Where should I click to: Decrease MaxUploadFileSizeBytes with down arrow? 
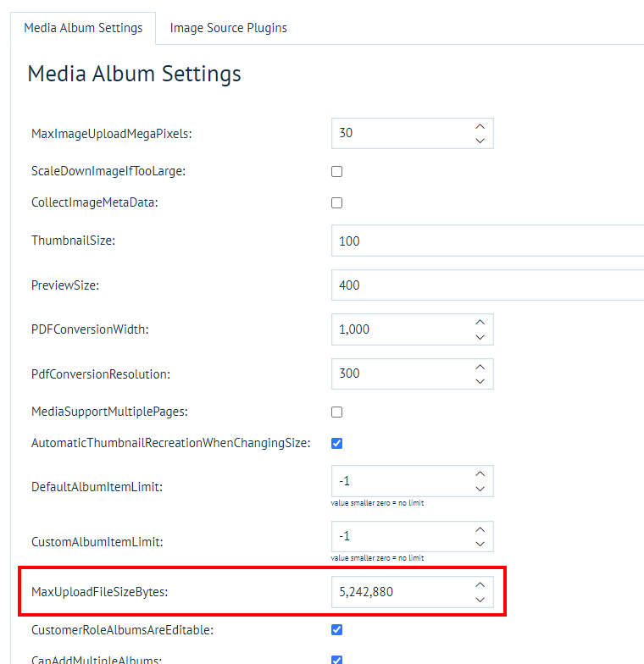point(480,600)
